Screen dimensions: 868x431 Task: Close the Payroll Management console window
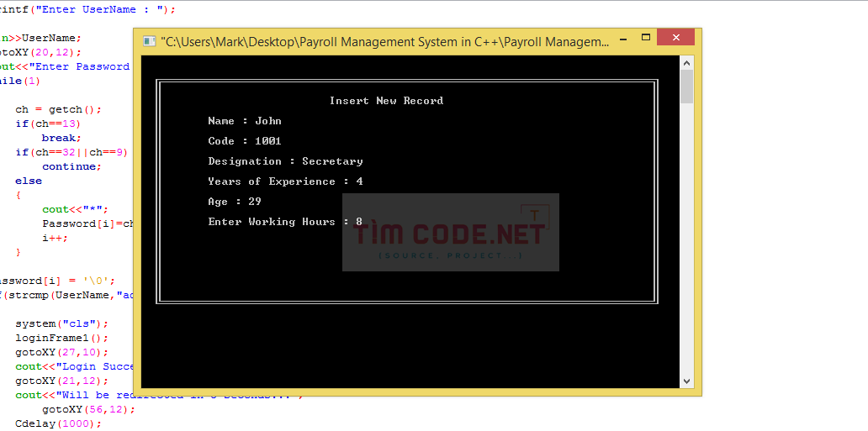click(x=675, y=38)
